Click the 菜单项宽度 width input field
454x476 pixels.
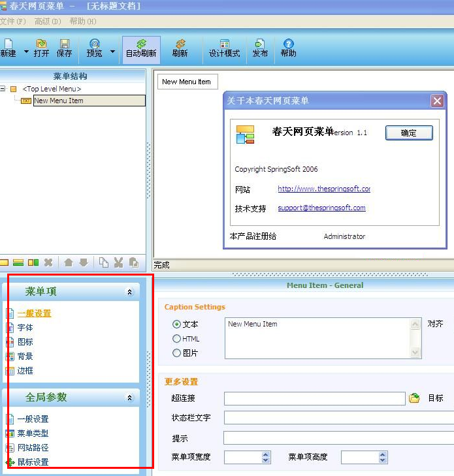point(242,457)
